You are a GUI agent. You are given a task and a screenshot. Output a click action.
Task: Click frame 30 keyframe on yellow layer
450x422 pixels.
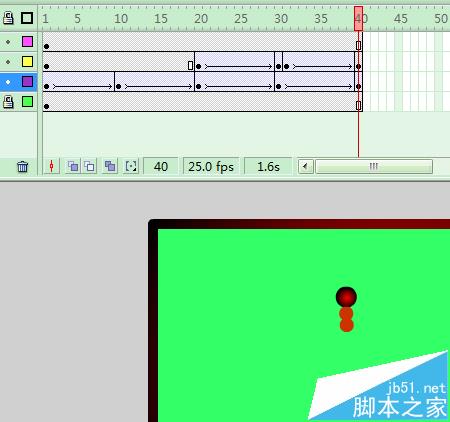click(x=279, y=66)
